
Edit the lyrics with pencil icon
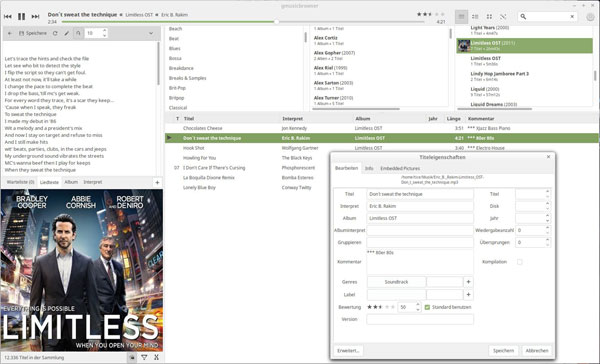[67, 33]
